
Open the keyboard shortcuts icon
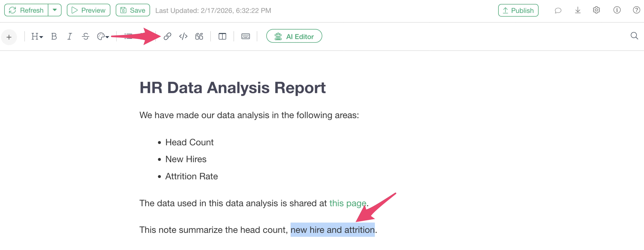click(x=246, y=37)
